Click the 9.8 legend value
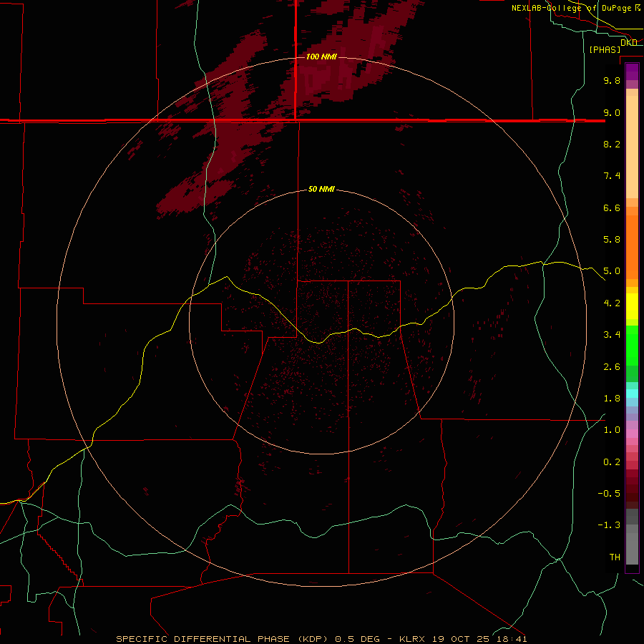644x644 pixels. pos(612,80)
